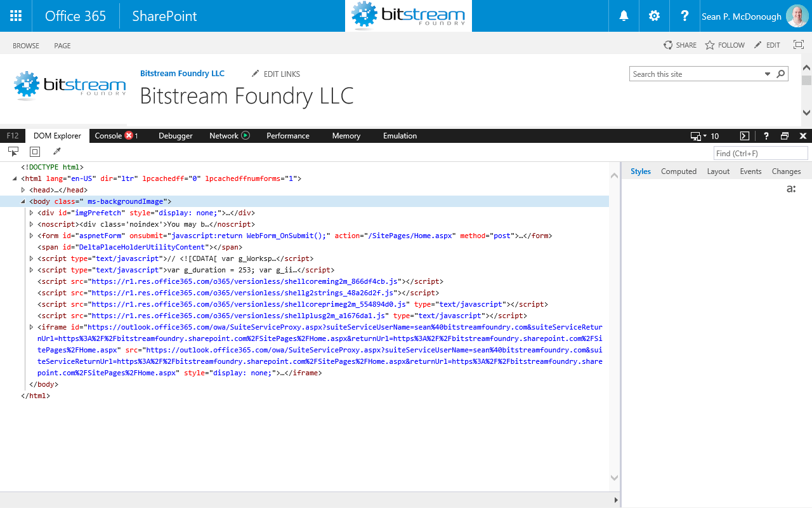Click the FOLLOW star button
812x508 pixels.
(725, 45)
